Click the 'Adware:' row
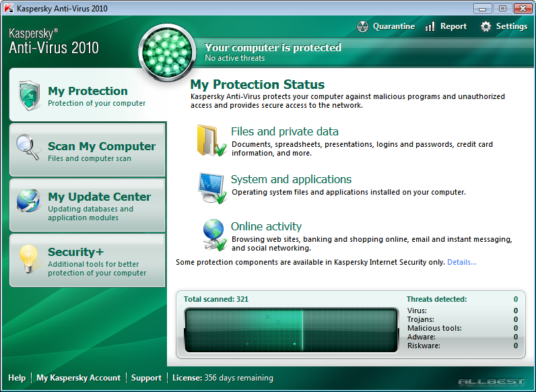Image resolution: width=536 pixels, height=392 pixels. point(462,337)
